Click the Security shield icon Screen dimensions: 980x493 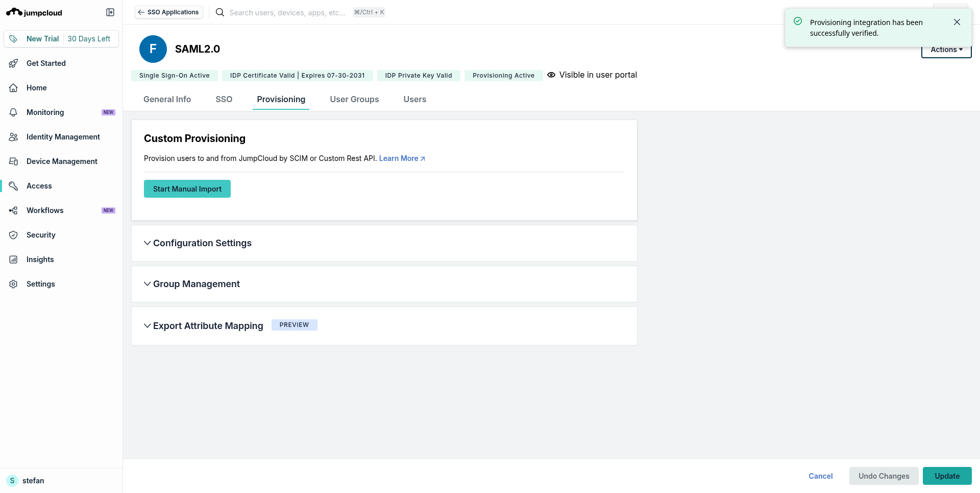[14, 235]
